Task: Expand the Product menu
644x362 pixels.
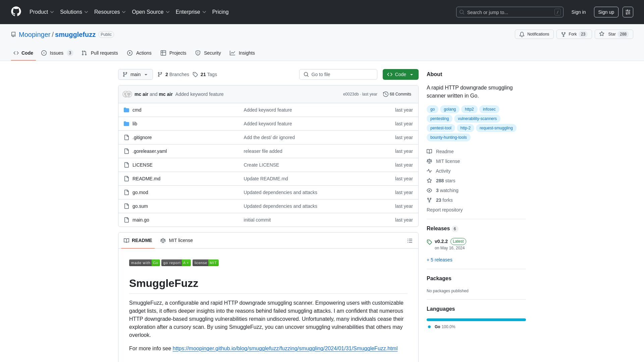Action: pyautogui.click(x=42, y=12)
